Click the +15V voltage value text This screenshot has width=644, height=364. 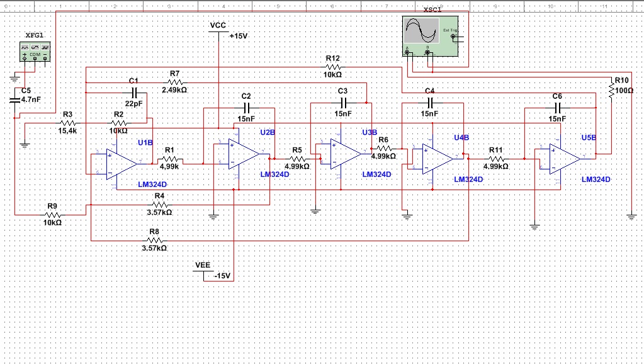click(x=239, y=37)
